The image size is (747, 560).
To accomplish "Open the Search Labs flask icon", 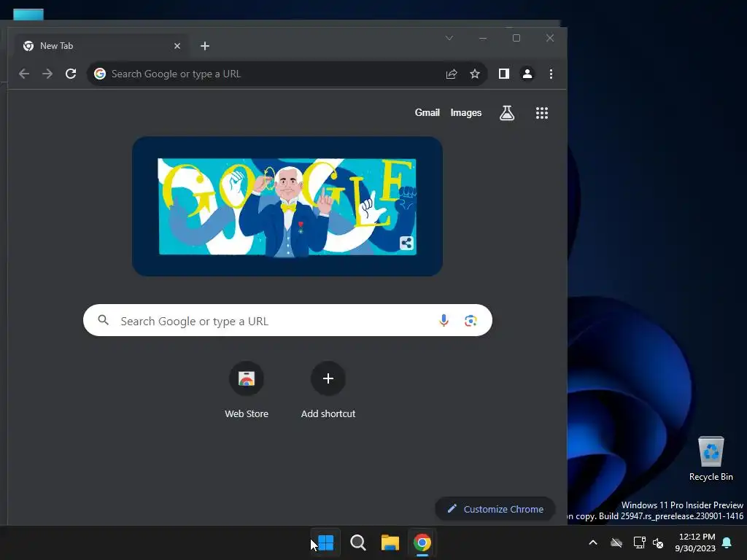I will (x=506, y=113).
